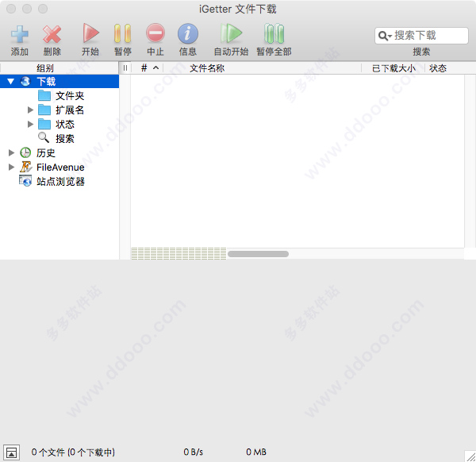
Task: Click the 文件夹 blue folder icon
Action: click(x=44, y=95)
